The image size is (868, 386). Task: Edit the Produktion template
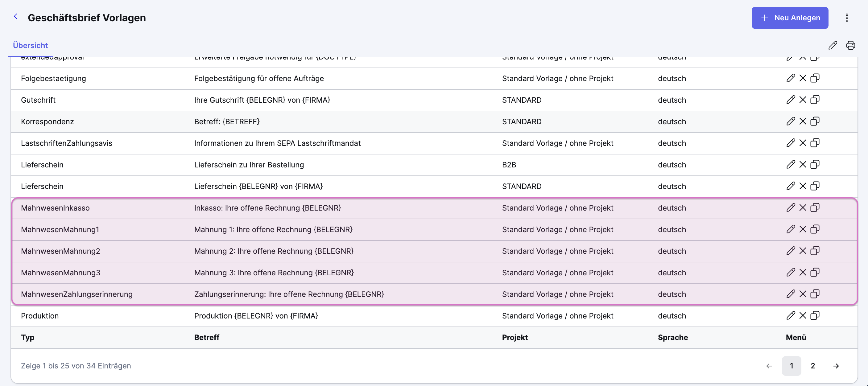click(791, 315)
